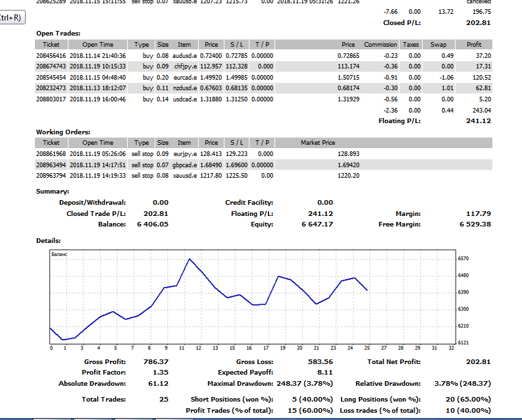Click the Open Trades Swap column header
The width and height of the screenshot is (522, 420).
click(438, 45)
